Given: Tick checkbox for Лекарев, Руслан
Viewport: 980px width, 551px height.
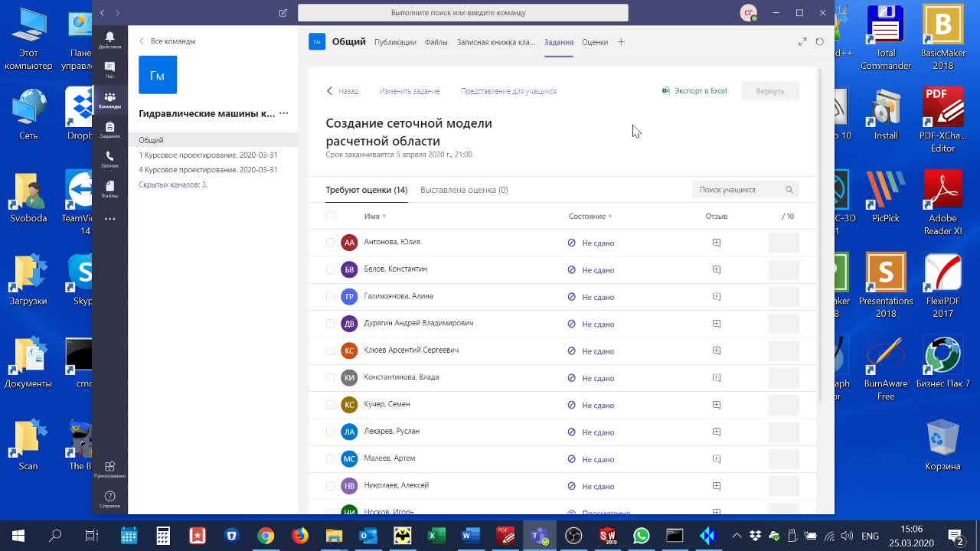Looking at the screenshot, I should 330,432.
